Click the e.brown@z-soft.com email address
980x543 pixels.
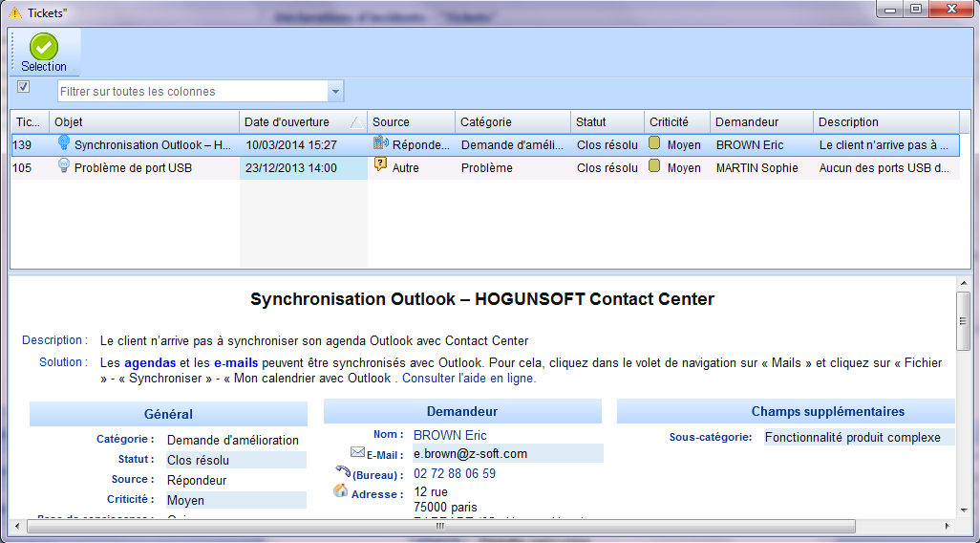point(470,453)
